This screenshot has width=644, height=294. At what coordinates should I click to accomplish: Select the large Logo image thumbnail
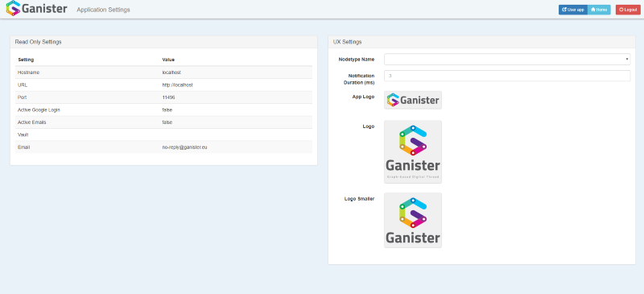click(x=413, y=151)
